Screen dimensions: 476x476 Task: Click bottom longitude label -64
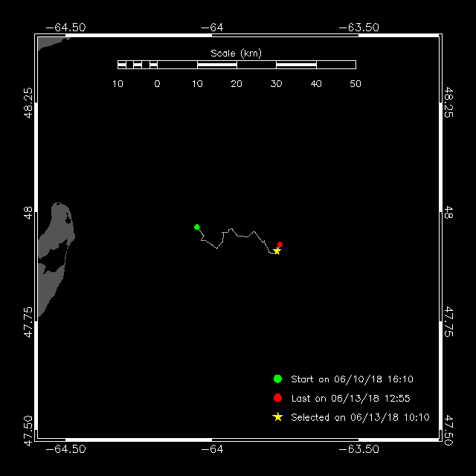coord(212,449)
